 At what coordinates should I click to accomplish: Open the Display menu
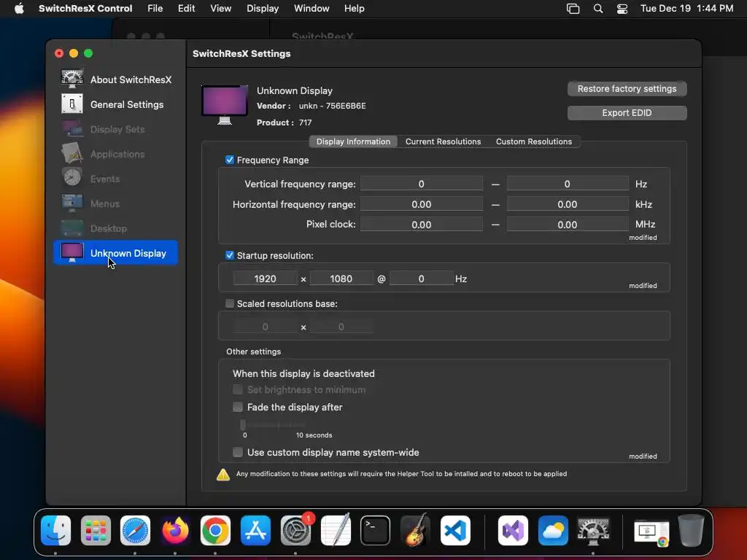[x=263, y=9]
